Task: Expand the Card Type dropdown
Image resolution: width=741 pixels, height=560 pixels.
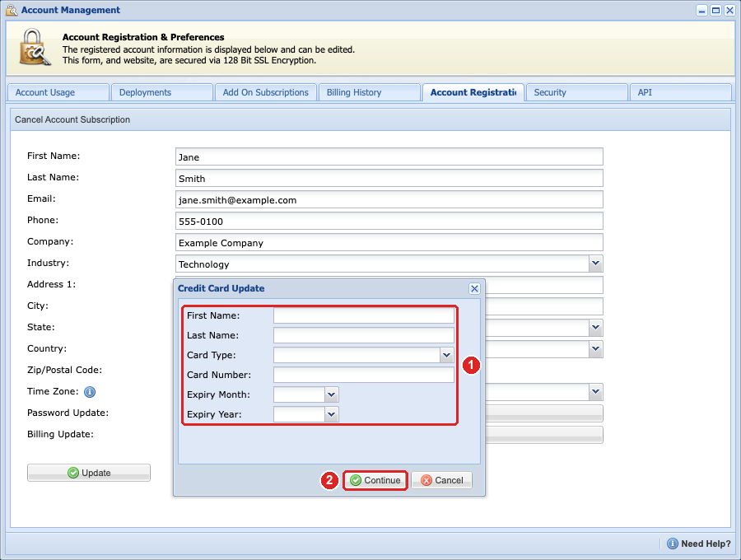Action: tap(446, 355)
